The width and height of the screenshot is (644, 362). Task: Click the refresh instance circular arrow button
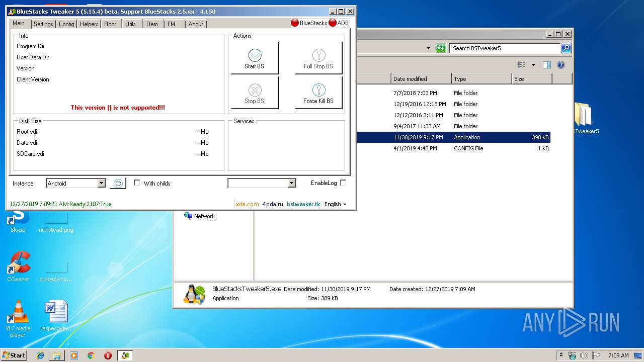click(x=118, y=184)
